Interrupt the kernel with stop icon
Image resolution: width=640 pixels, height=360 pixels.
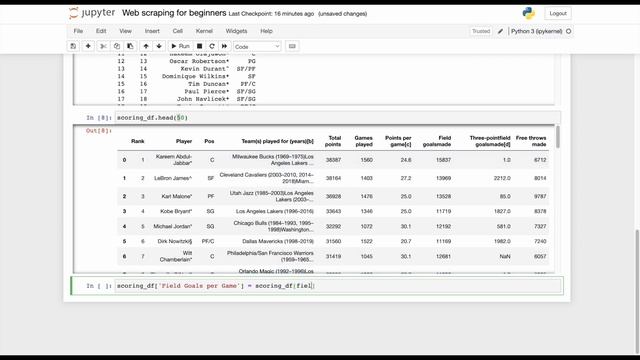[x=199, y=47]
